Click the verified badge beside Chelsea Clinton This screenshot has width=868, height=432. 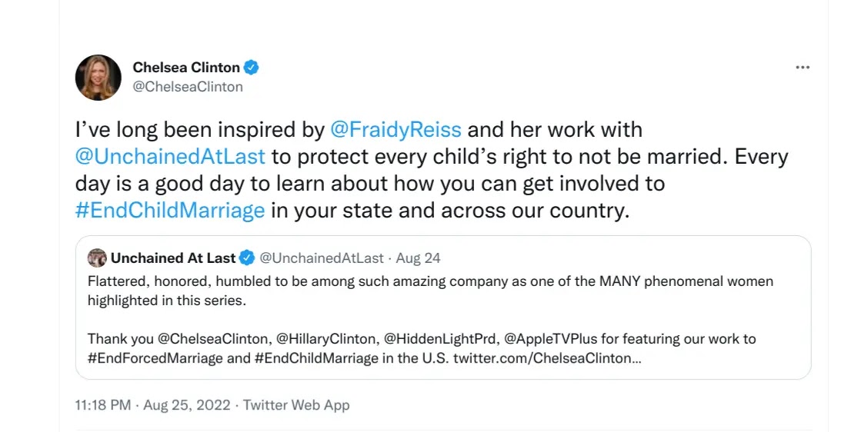point(252,68)
